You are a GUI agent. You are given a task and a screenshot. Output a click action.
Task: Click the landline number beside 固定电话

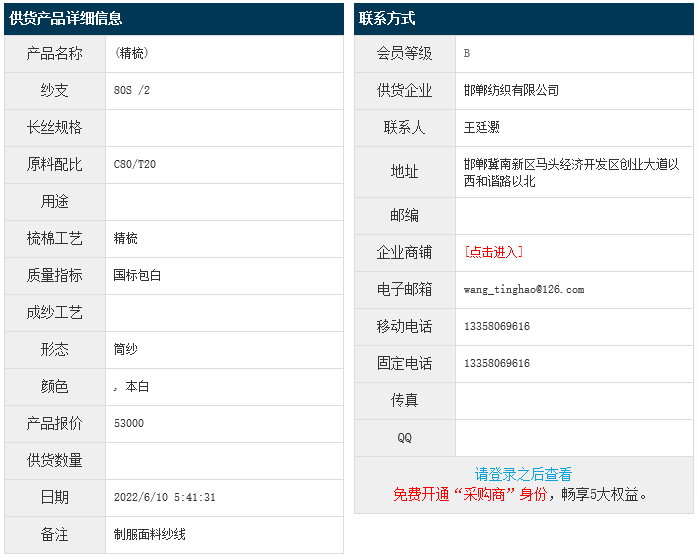tap(497, 363)
